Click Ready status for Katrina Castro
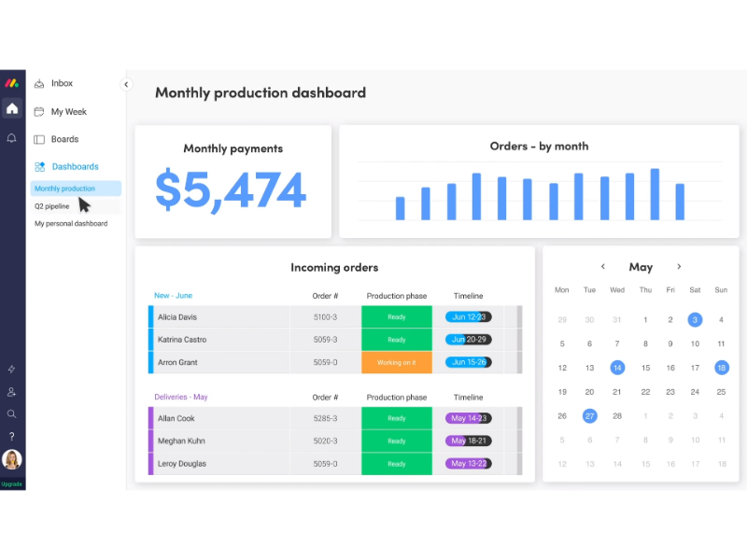747x560 pixels. click(x=396, y=340)
